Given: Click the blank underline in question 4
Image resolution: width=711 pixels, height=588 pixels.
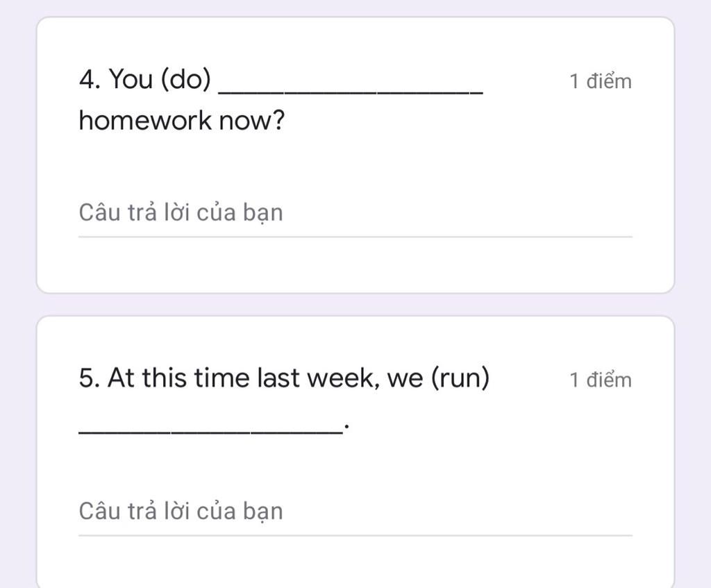Looking at the screenshot, I should 351,92.
